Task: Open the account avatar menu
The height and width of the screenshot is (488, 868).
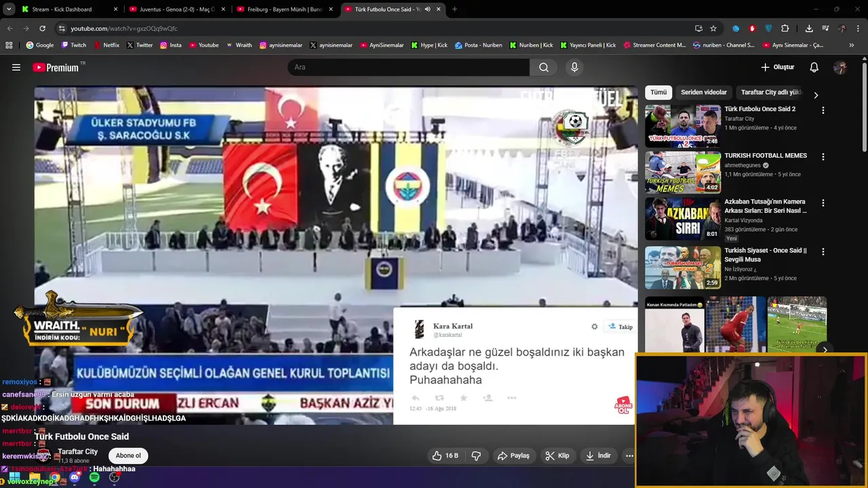Action: pos(840,67)
